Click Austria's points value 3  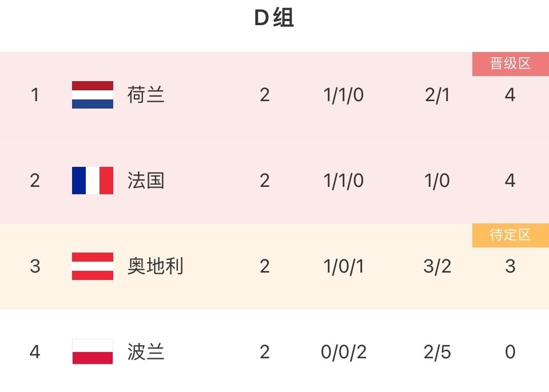(510, 266)
